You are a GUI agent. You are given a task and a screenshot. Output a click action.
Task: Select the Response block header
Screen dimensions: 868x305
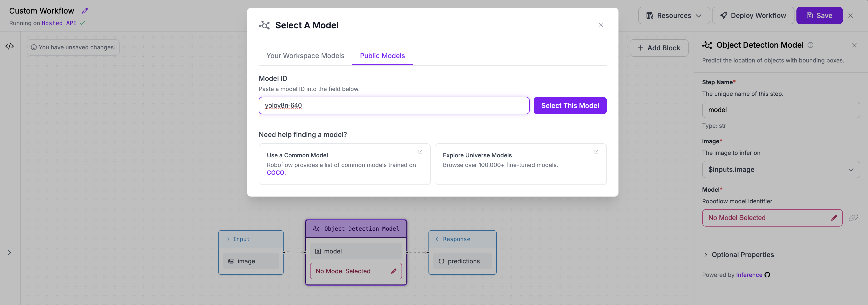click(x=462, y=239)
